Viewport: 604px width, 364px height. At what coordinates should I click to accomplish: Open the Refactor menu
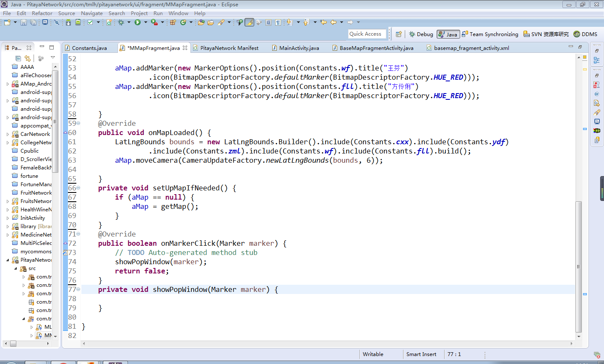tap(42, 13)
